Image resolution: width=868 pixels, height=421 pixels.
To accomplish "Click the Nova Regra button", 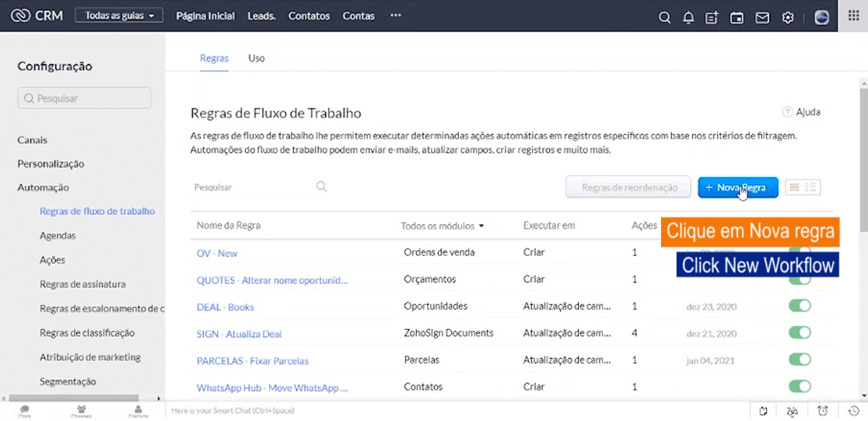I will coord(737,188).
